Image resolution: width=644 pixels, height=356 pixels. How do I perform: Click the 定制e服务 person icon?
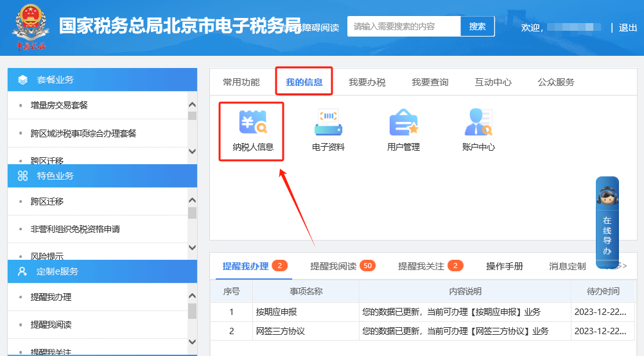(x=22, y=271)
